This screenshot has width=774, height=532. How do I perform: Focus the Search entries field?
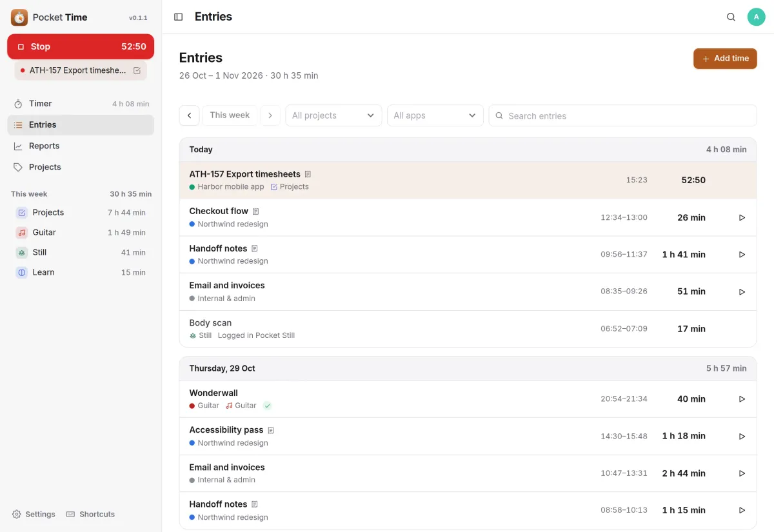click(x=622, y=115)
